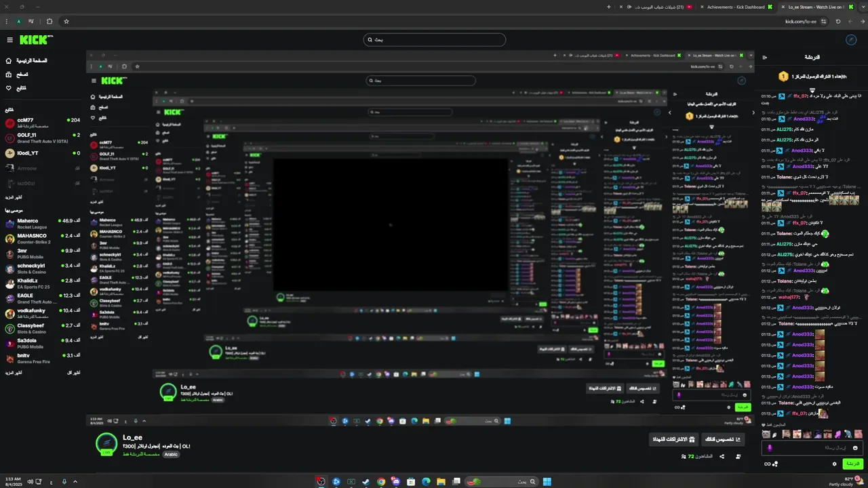Screen dimensions: 868x488
Task: Click outermost address bar showing kick.com/lo-ee
Action: [x=801, y=21]
